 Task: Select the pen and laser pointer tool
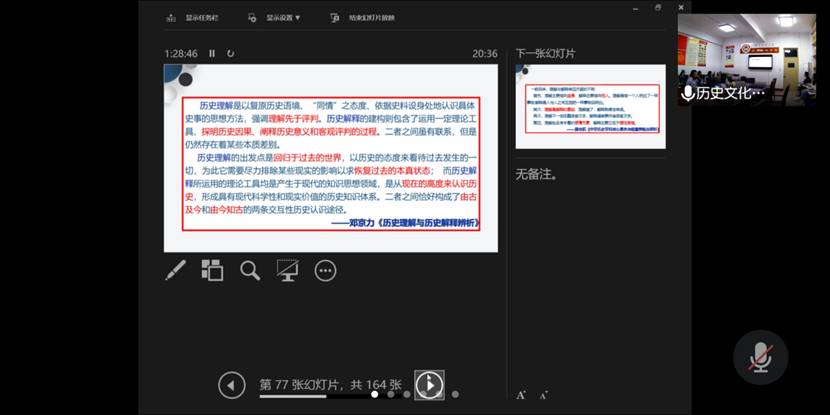point(175,270)
